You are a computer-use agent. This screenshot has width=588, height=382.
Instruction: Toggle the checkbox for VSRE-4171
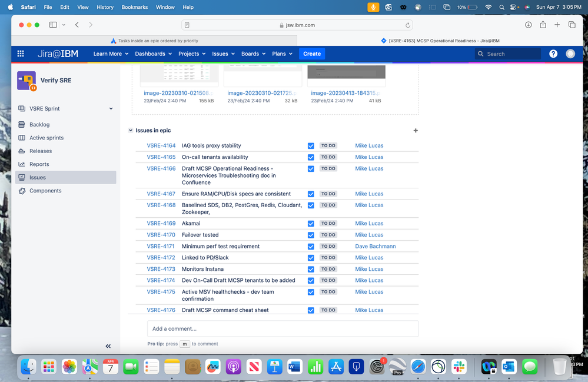(311, 247)
